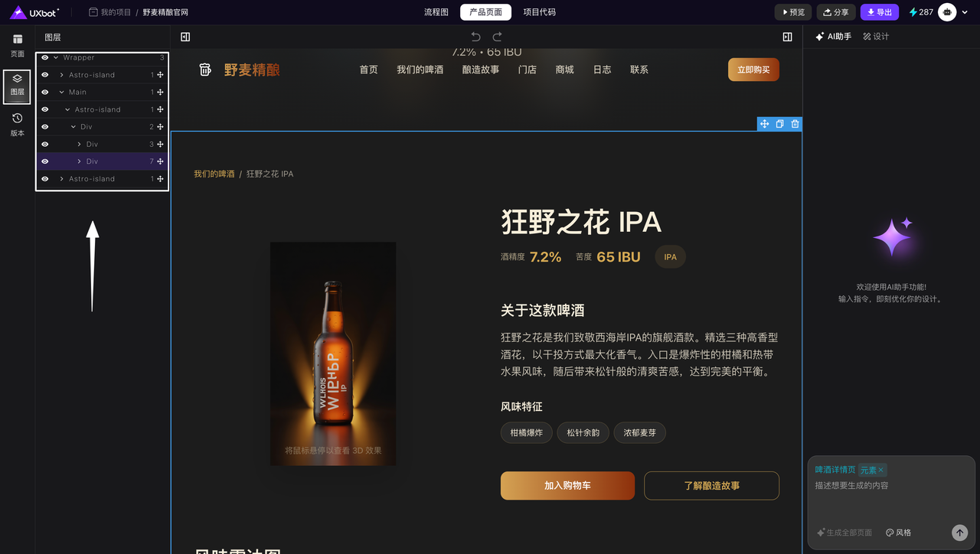Screen dimensions: 980x554
Task: Duplicate selected element with copy icon
Action: point(779,124)
